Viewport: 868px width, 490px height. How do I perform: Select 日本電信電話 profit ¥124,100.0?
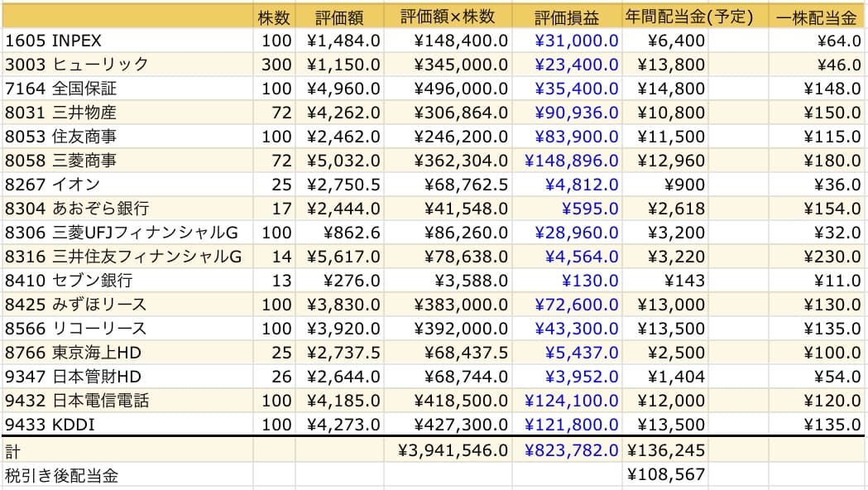pyautogui.click(x=567, y=401)
